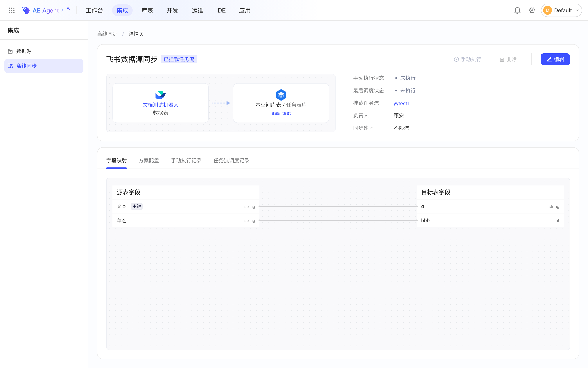Open the IDE menu

click(x=221, y=10)
